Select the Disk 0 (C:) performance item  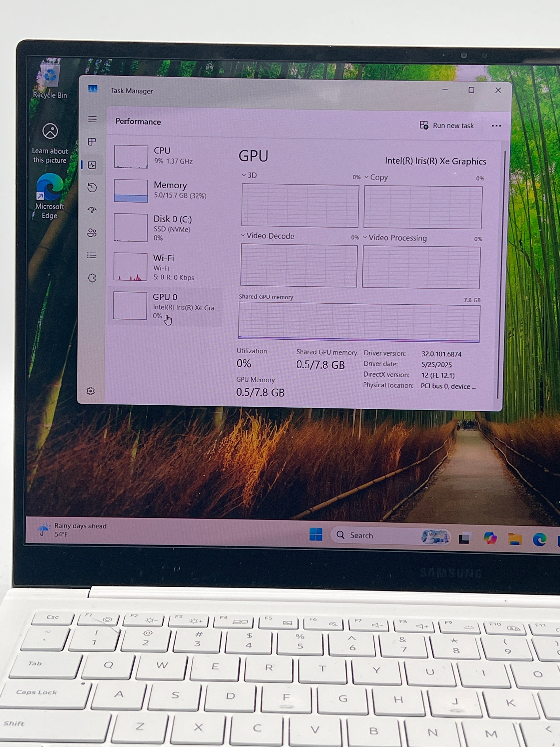coord(165,228)
